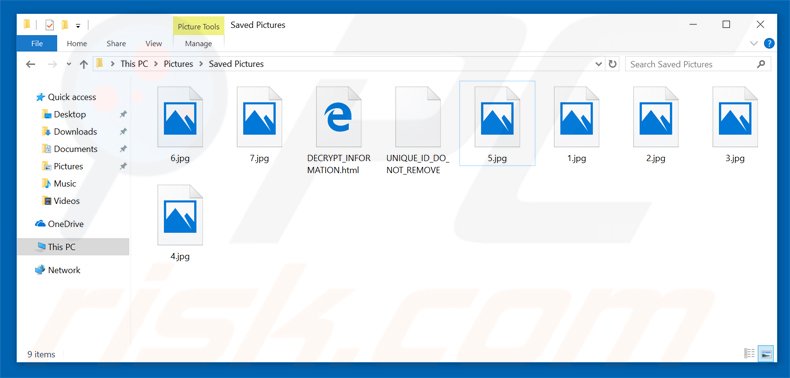Click the pin icon beside Pictures
790x378 pixels.
click(x=123, y=166)
